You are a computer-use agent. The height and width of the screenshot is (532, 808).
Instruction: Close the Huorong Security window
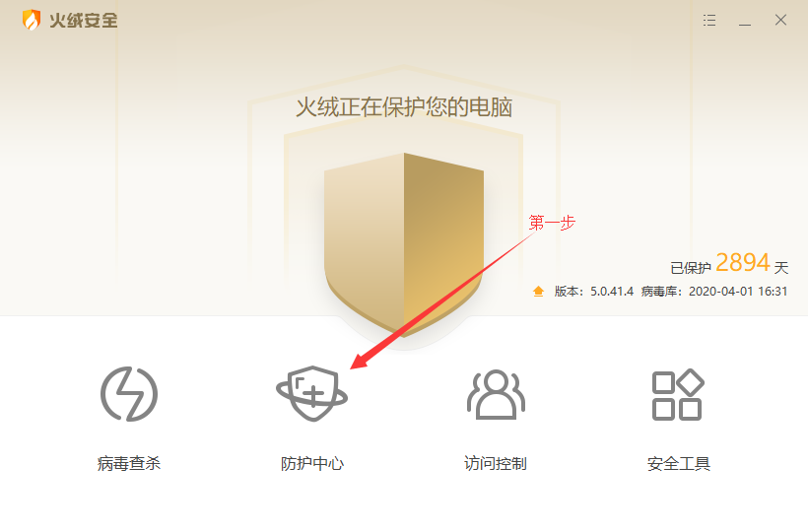coord(780,20)
